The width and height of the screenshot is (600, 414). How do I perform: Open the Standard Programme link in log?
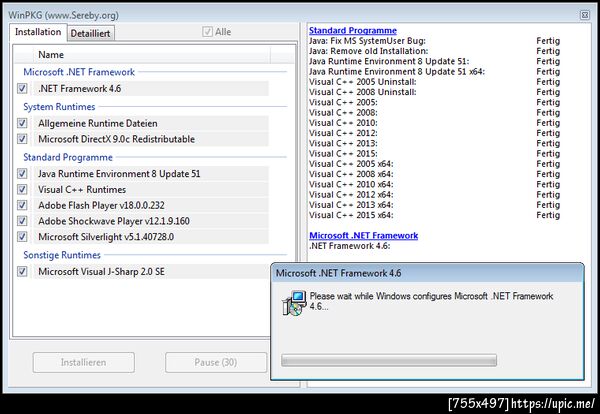(353, 30)
